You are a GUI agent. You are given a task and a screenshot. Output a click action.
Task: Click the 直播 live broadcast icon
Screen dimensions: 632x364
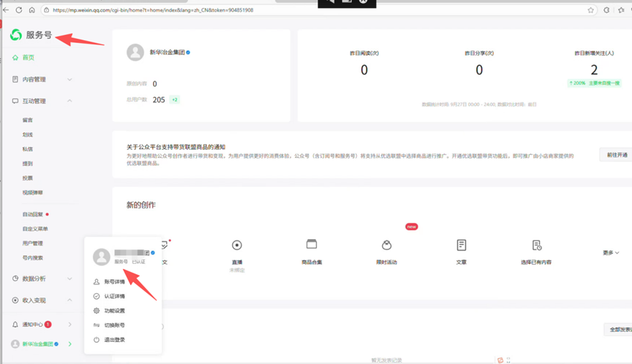(237, 245)
